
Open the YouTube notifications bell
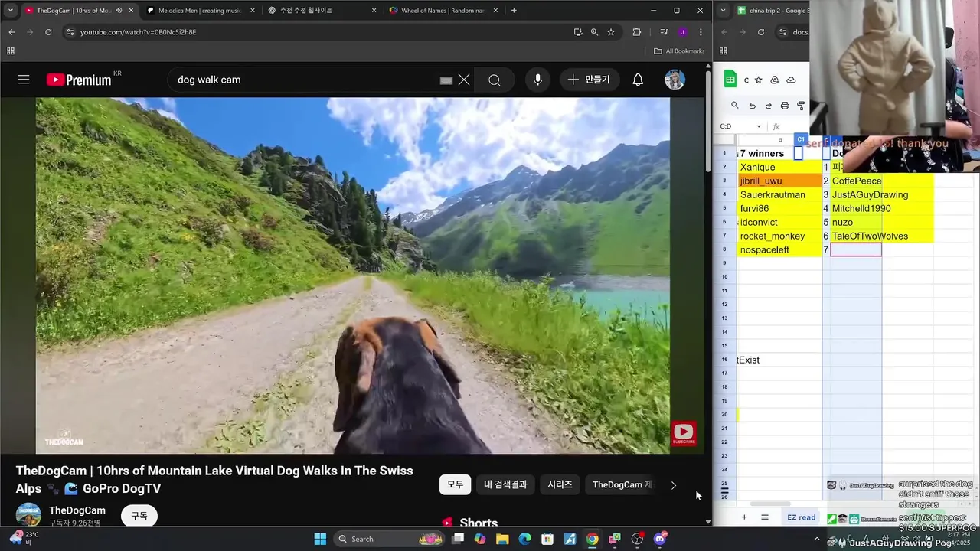638,80
